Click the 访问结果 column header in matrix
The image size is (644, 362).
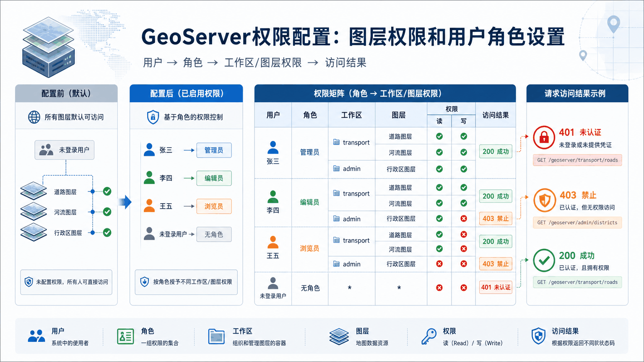click(x=496, y=115)
